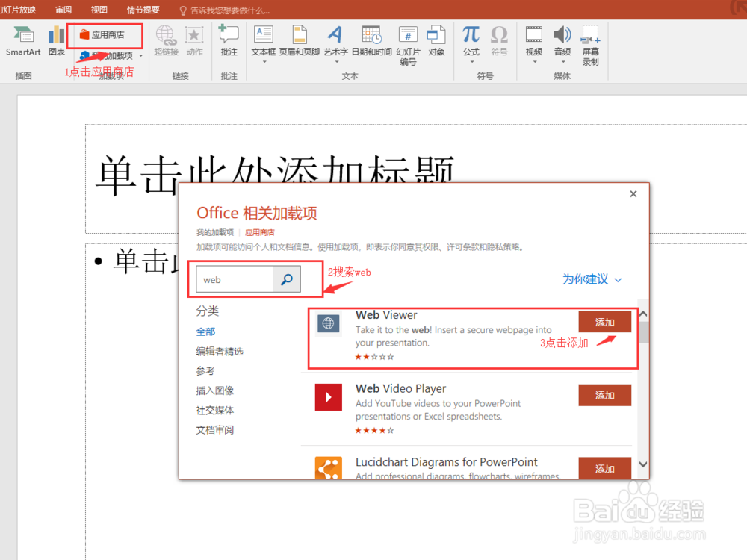This screenshot has width=747, height=560.
Task: Click the Web Video Player star rating
Action: pos(374,431)
